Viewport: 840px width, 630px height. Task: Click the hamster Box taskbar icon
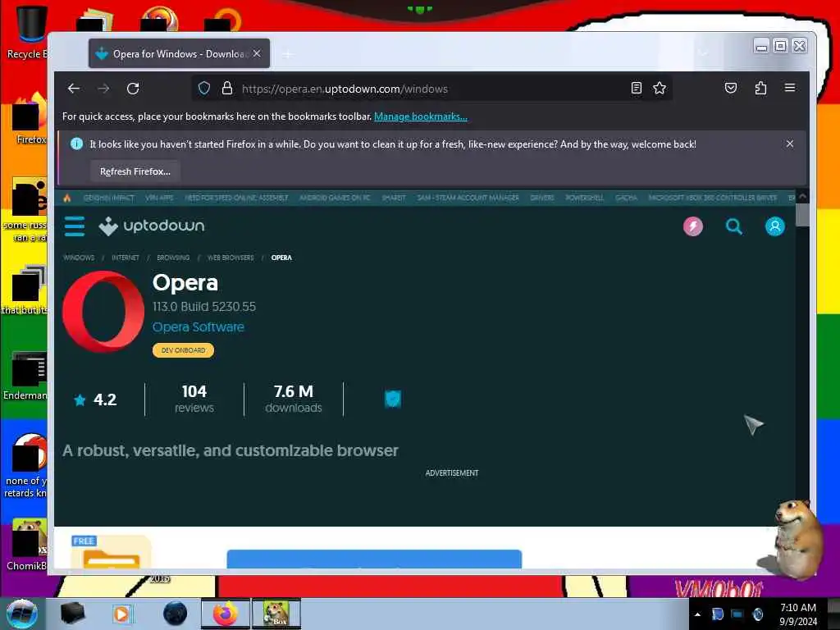(276, 614)
